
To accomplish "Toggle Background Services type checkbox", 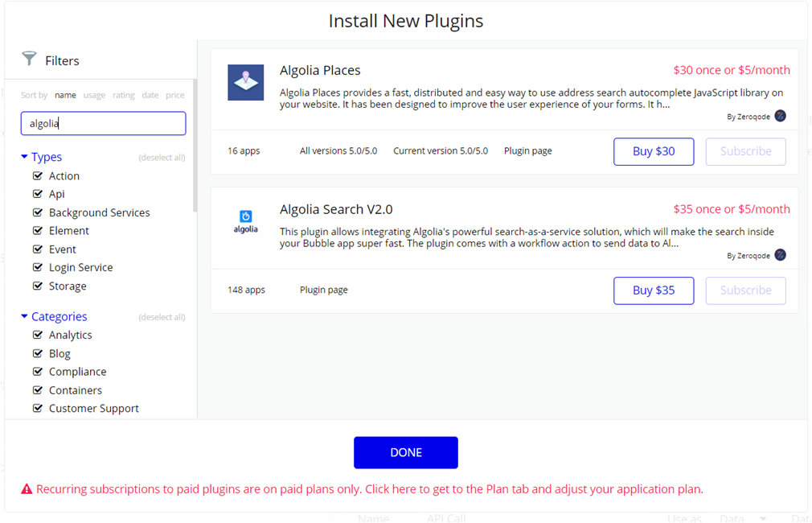I will click(x=37, y=212).
